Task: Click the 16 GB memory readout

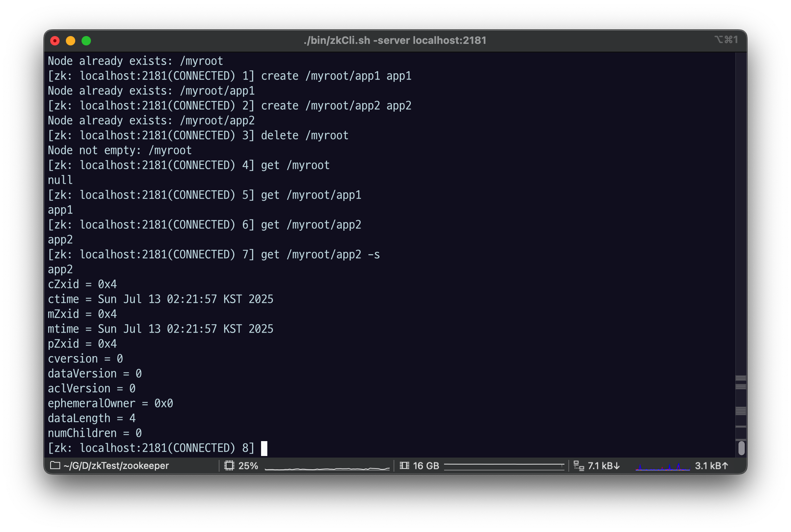Action: click(426, 466)
